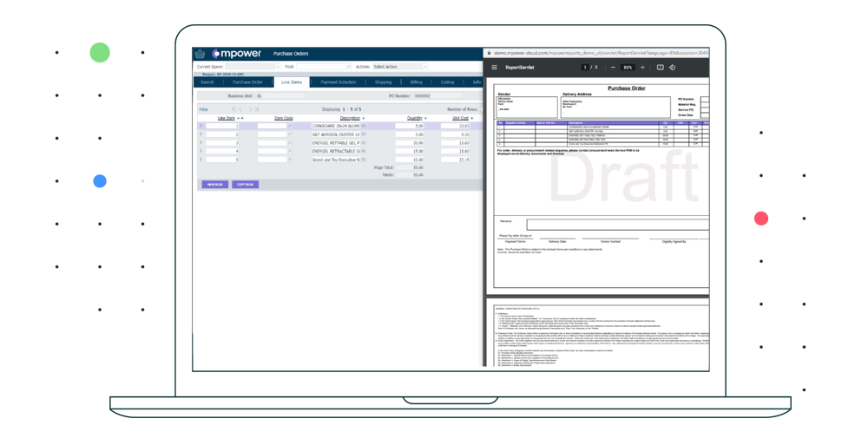The width and height of the screenshot is (868, 438).
Task: Zoom out in the PDF viewer
Action: tap(613, 68)
